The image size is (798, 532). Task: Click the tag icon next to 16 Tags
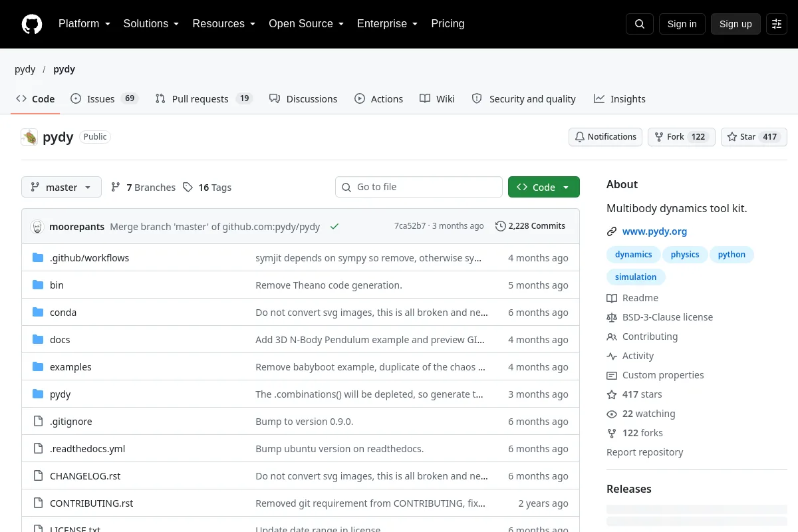coord(188,188)
